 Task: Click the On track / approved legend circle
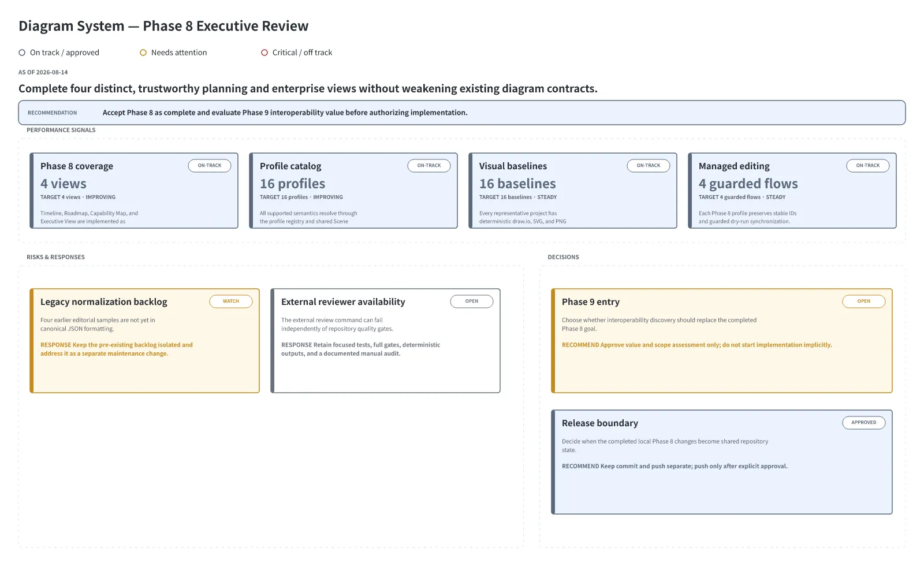(22, 53)
